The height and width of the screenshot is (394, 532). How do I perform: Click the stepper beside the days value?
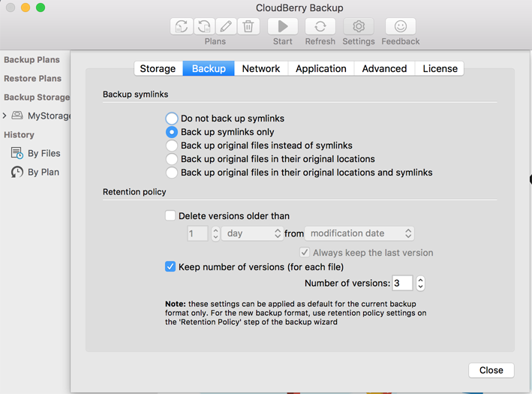215,233
